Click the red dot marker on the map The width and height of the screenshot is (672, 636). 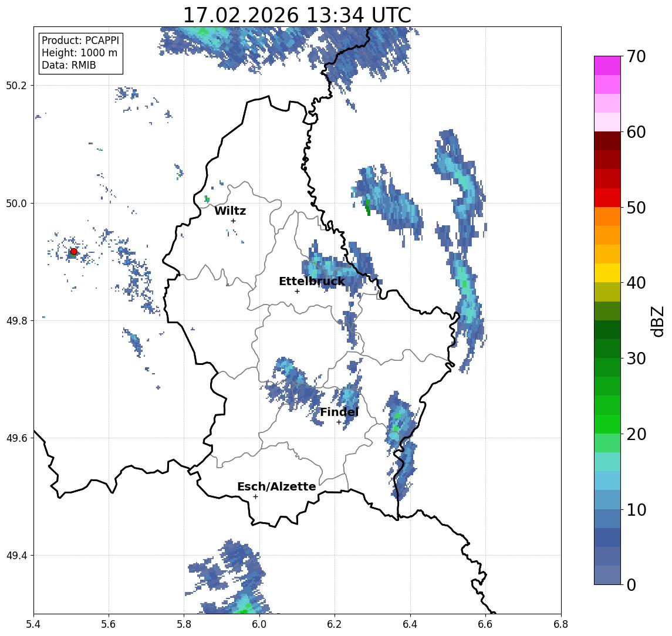(74, 252)
